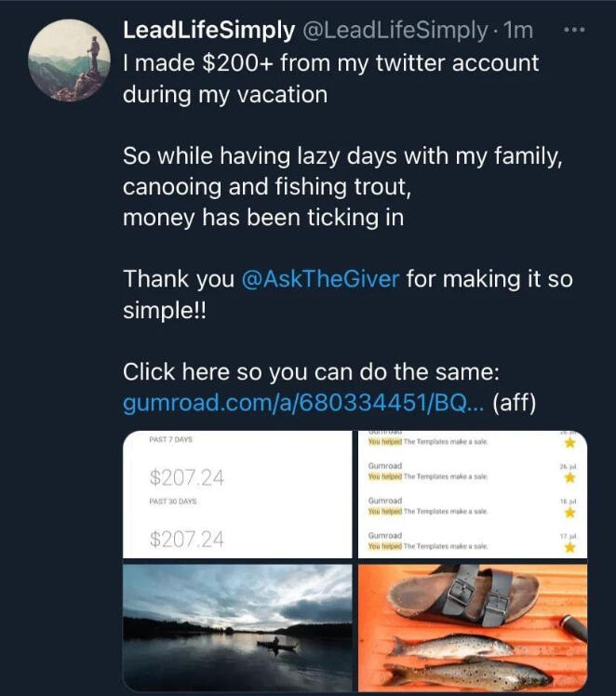Click the PAST 7 DAYS earnings amount
This screenshot has width=616, height=696.
(x=186, y=478)
